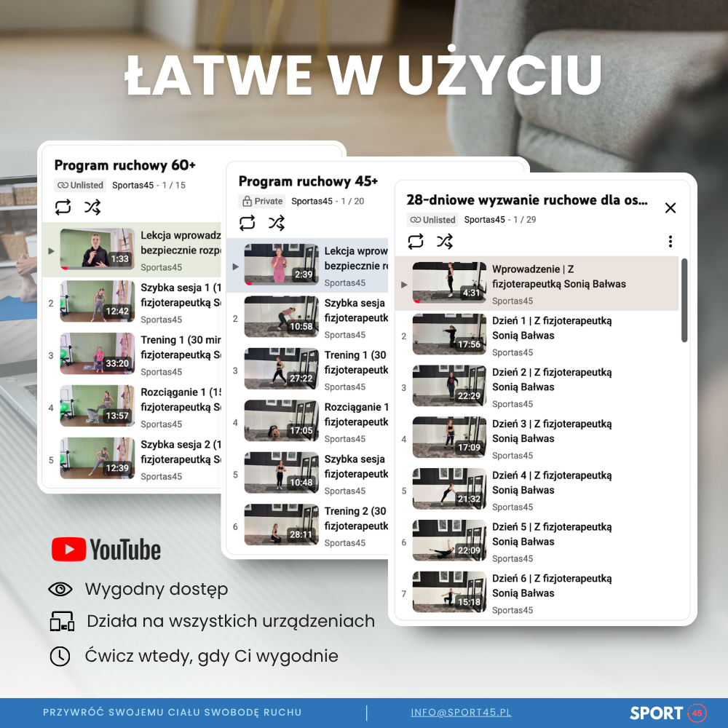Open the 12:39 Szybka sesja 2 thumbnail
Viewport: 728px width, 728px height.
(98, 458)
